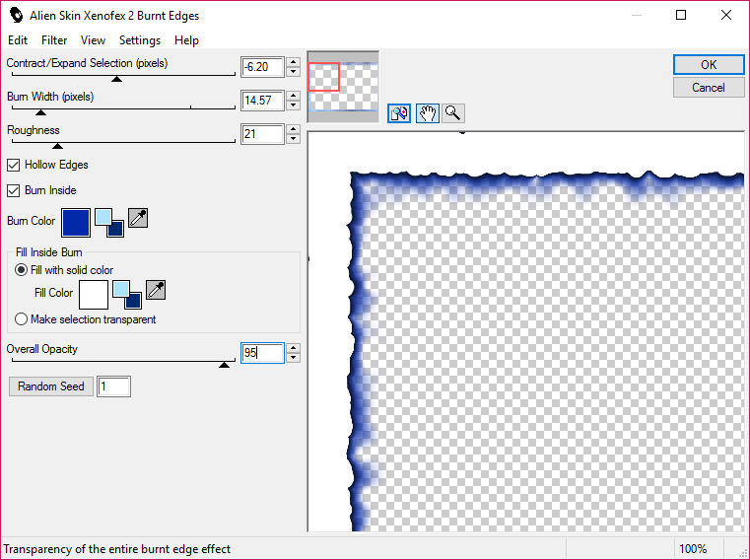The image size is (750, 560).
Task: Generate a new Random Seed
Action: pyautogui.click(x=50, y=386)
